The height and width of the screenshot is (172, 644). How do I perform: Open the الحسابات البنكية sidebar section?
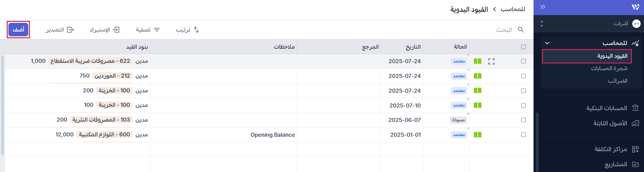click(606, 108)
